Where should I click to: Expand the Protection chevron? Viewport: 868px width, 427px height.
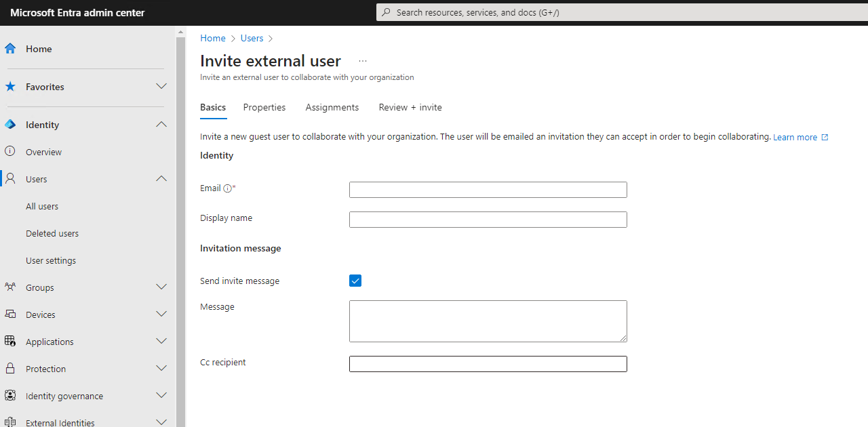point(161,369)
